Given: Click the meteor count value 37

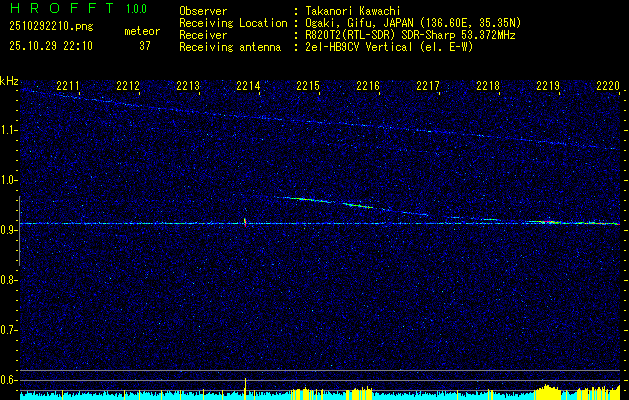Looking at the screenshot, I should tap(145, 46).
